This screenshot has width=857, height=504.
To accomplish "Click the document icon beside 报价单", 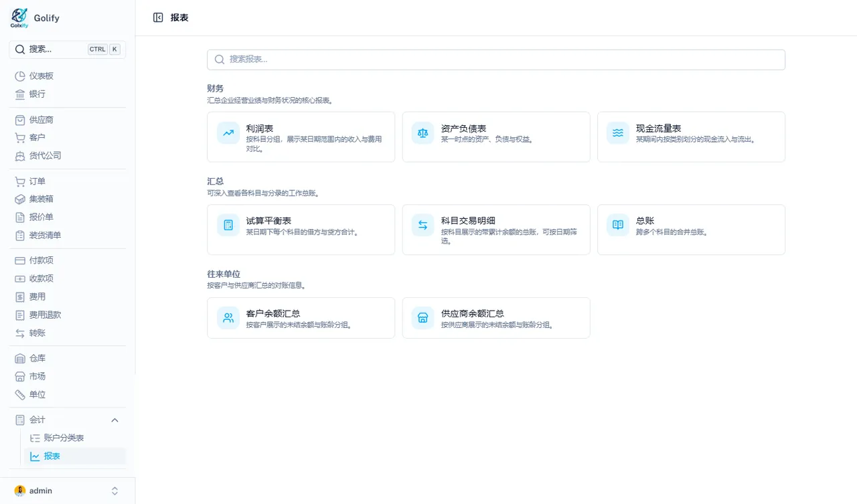I will 20,218.
